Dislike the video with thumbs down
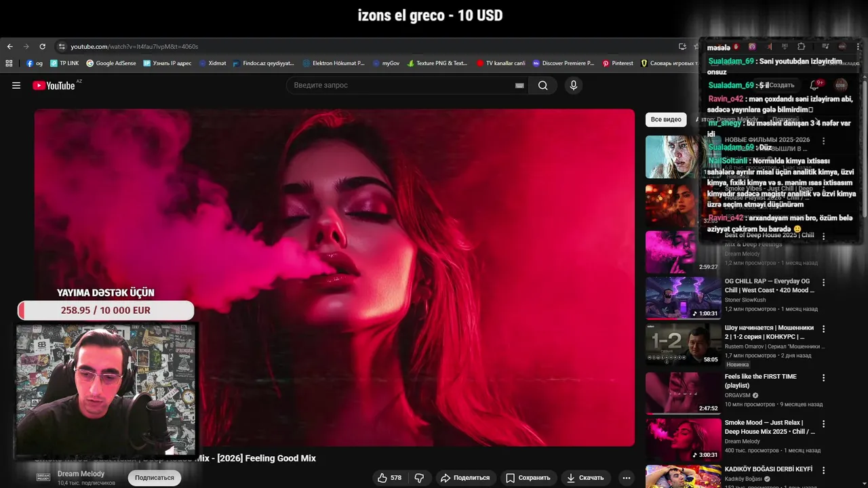The image size is (868, 488). point(419,478)
